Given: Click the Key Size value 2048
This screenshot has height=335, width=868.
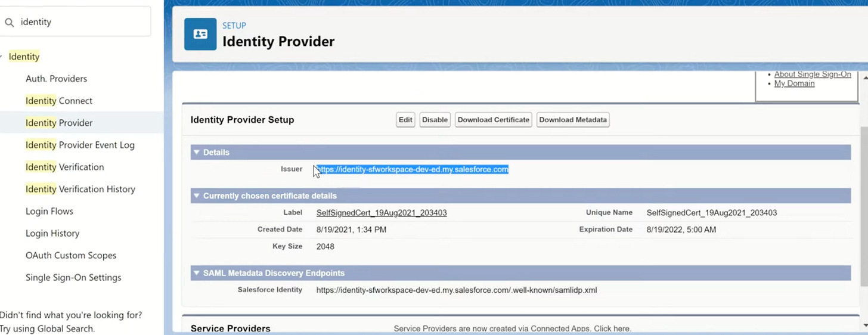Looking at the screenshot, I should [325, 246].
